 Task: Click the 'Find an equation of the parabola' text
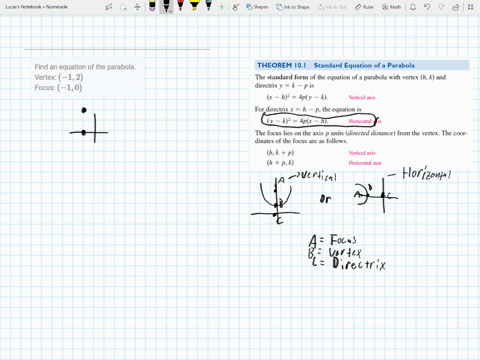pos(85,67)
